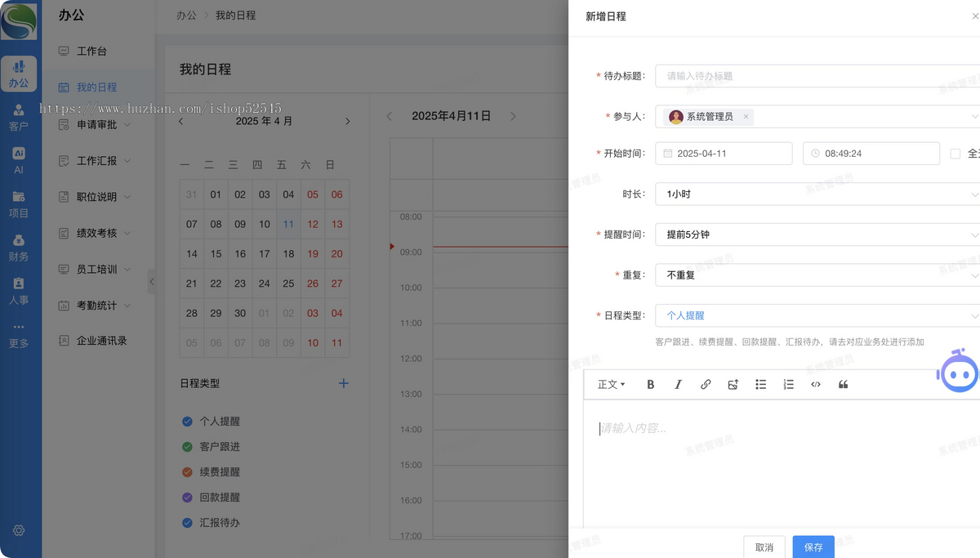Open the 人事 sidebar section

pos(19,291)
